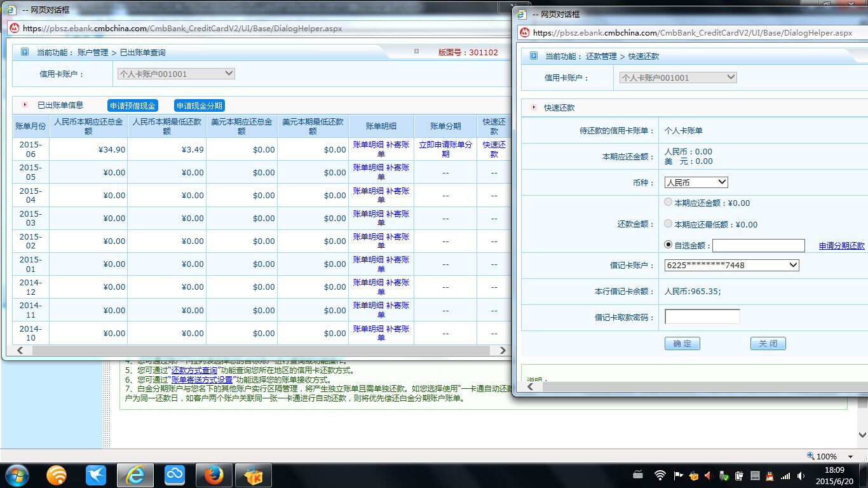Click the 关闭 button
Screen dimensions: 868x488
[768, 343]
